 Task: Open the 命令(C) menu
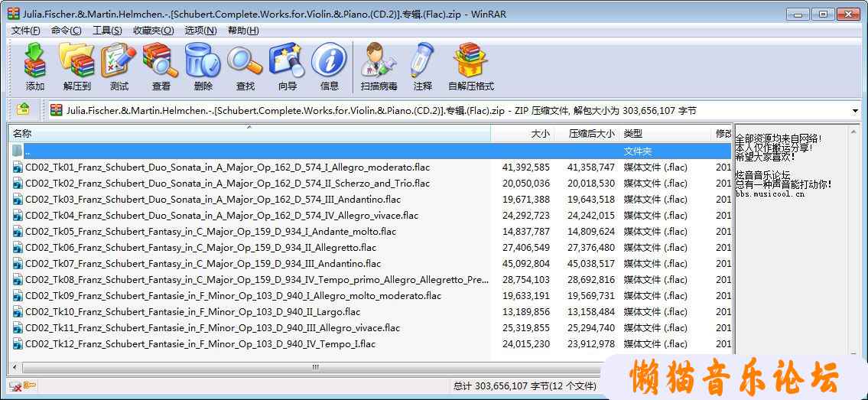(x=66, y=31)
